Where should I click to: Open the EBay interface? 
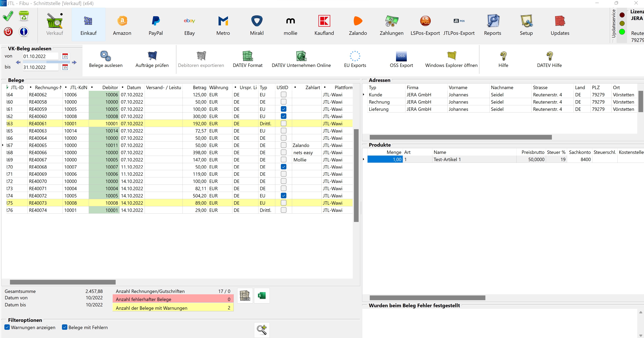tap(190, 24)
